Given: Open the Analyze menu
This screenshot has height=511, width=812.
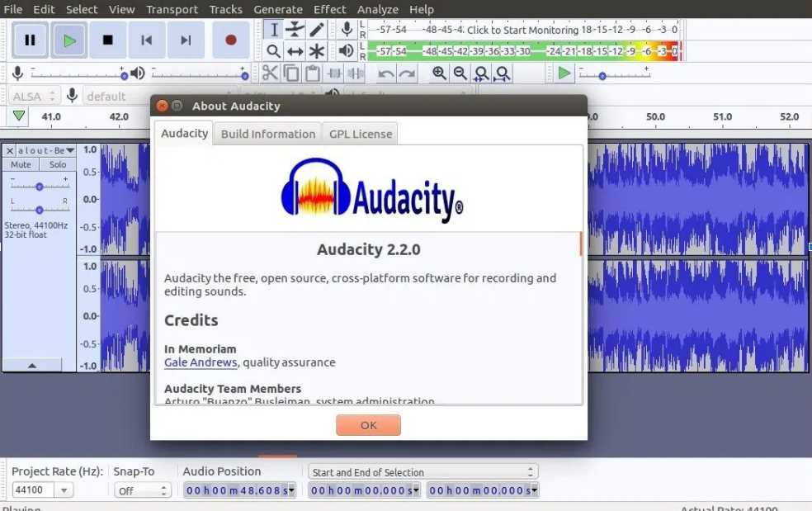Looking at the screenshot, I should click(377, 9).
